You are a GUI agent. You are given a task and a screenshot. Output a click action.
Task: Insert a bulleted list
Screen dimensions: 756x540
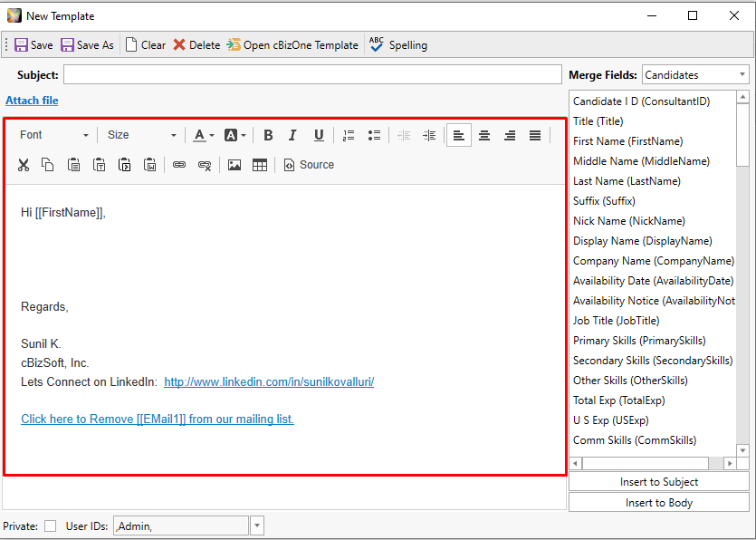[x=374, y=135]
